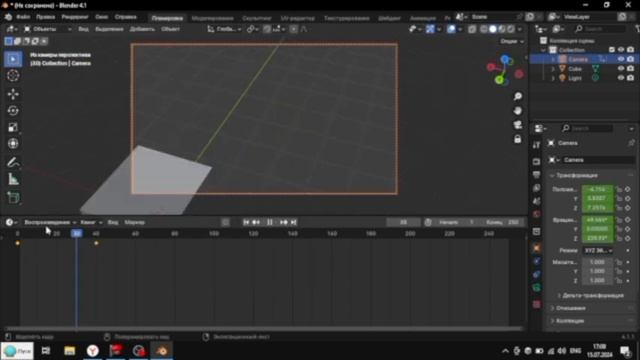
Task: Toggle visibility eye for Light in outliner
Action: 621,78
